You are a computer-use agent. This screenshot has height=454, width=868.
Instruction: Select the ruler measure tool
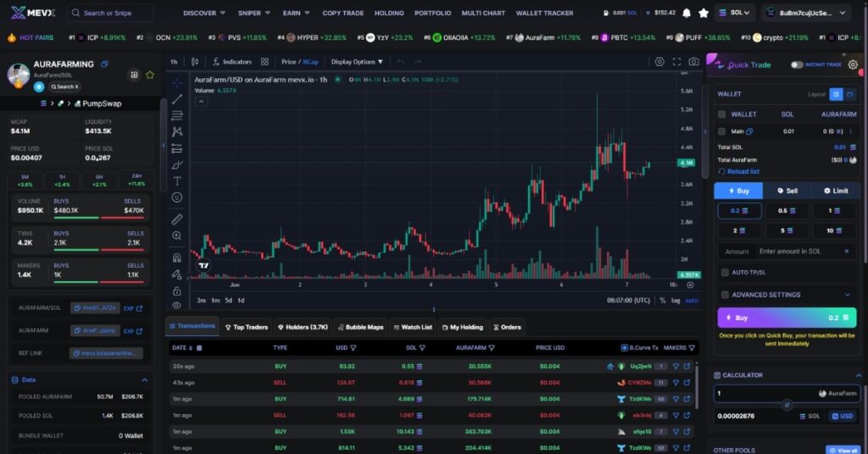176,219
